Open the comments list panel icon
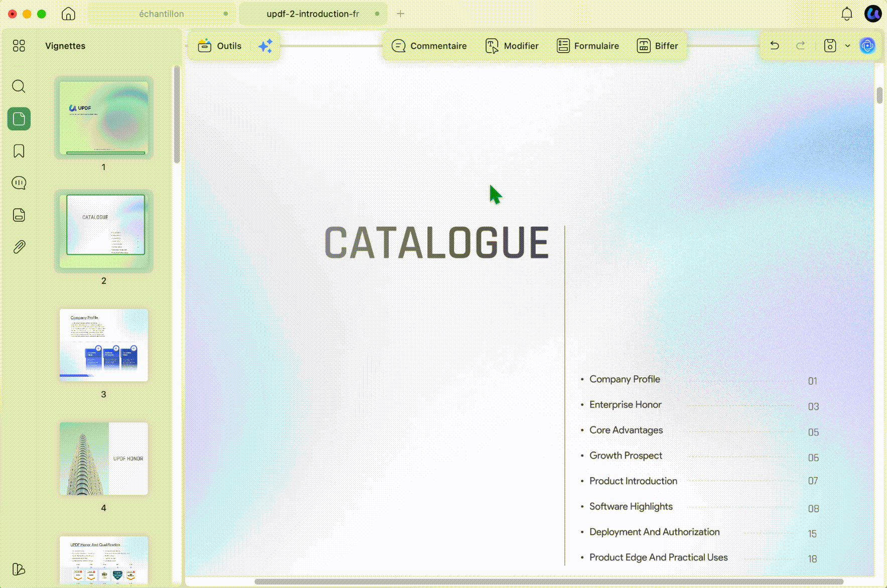Viewport: 887px width, 588px height. (x=19, y=183)
